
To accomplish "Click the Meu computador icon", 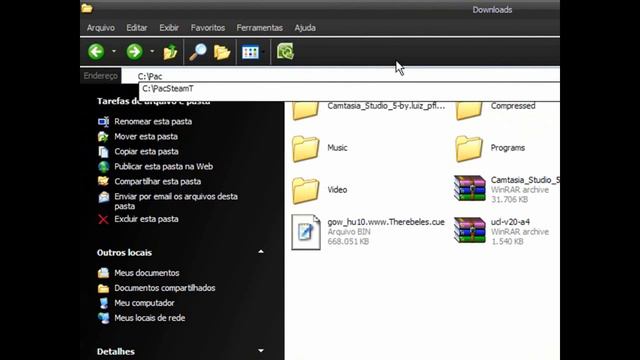I will click(103, 303).
